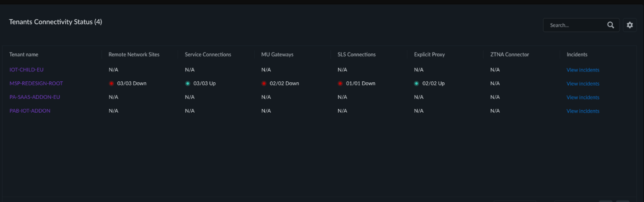Open the MSP-REDESIGN-ROOT tenant link
Viewport: 644px width, 202px height.
click(x=36, y=83)
